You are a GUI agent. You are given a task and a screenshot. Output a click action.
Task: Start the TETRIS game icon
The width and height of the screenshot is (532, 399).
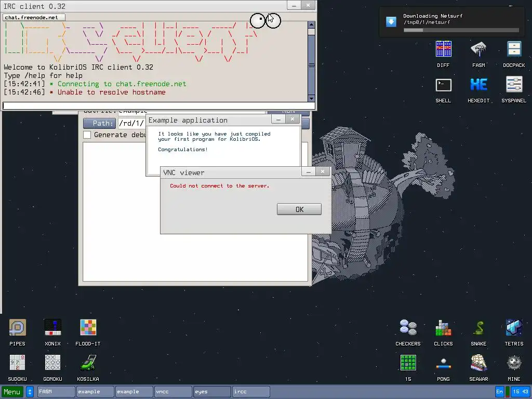click(x=514, y=327)
